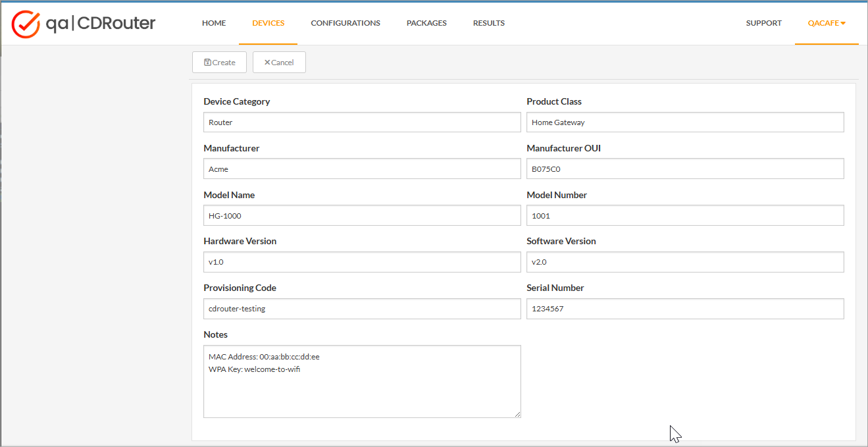
Task: Edit the Software Version field
Action: tap(685, 262)
